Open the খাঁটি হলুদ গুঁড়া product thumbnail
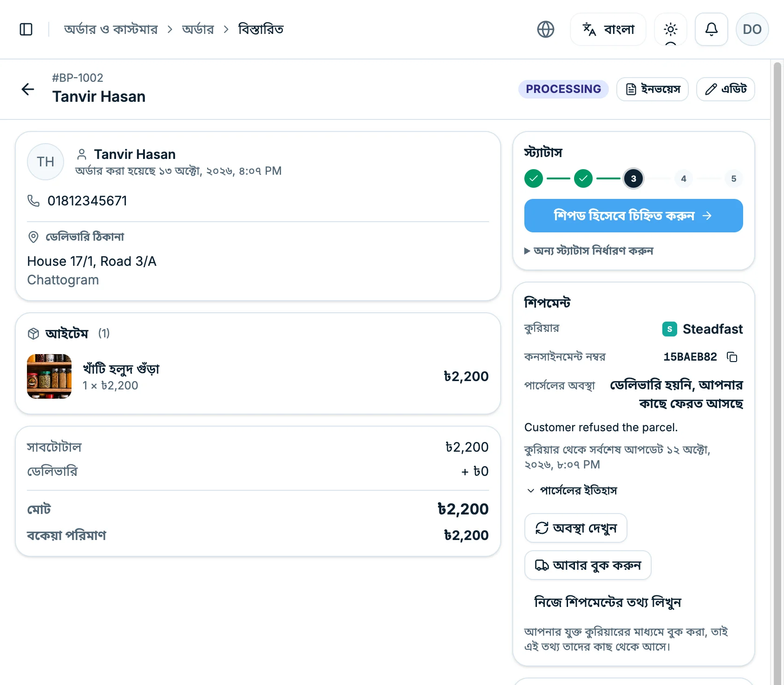 49,376
